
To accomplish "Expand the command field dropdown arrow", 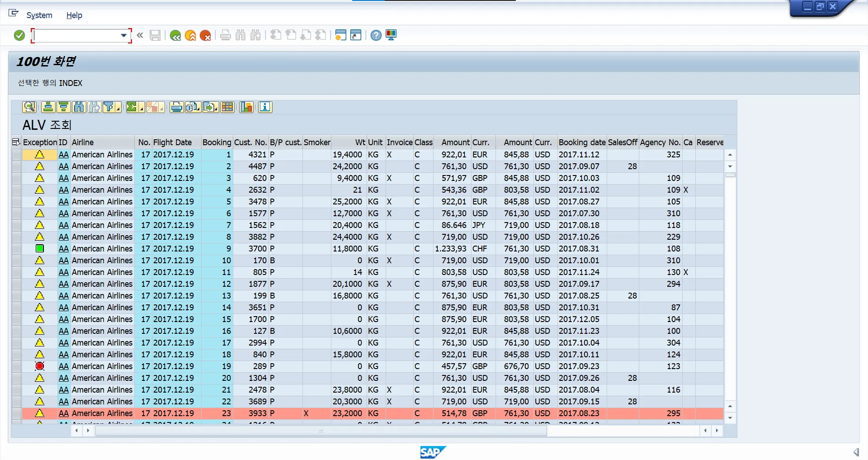I will click(123, 35).
